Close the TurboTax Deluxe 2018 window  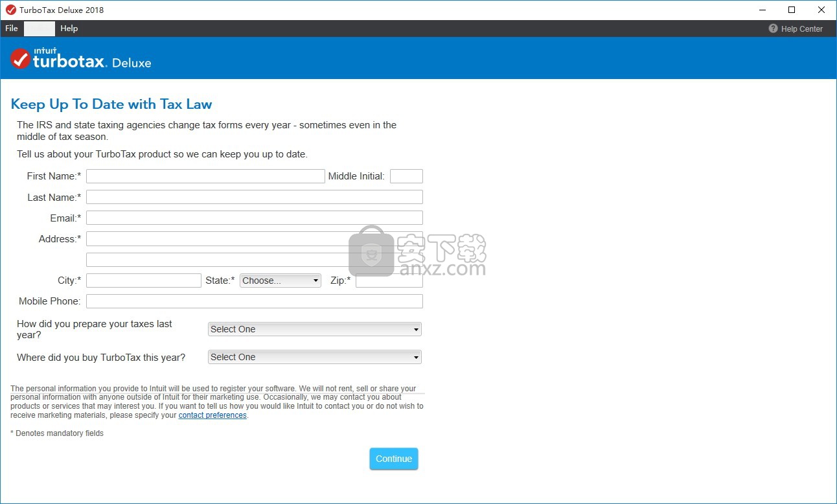(x=821, y=10)
